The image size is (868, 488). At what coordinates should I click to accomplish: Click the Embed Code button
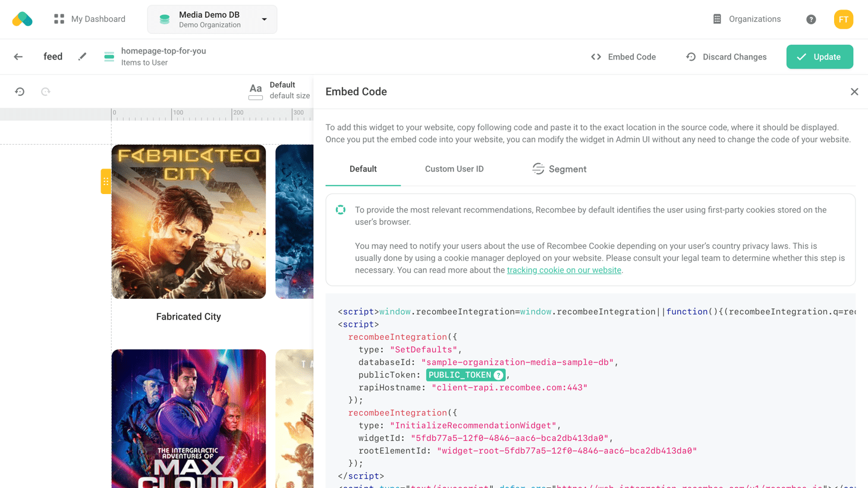(x=623, y=57)
